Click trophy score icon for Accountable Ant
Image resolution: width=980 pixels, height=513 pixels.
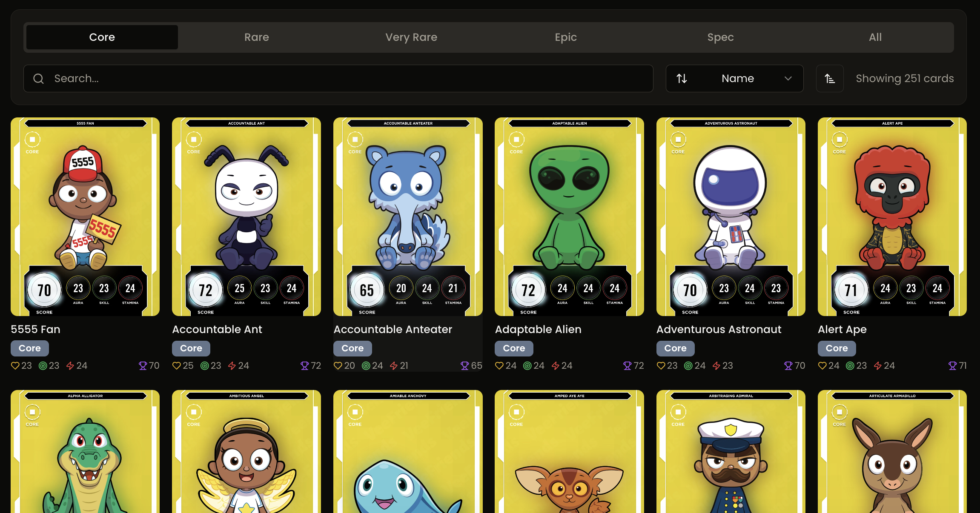point(305,366)
